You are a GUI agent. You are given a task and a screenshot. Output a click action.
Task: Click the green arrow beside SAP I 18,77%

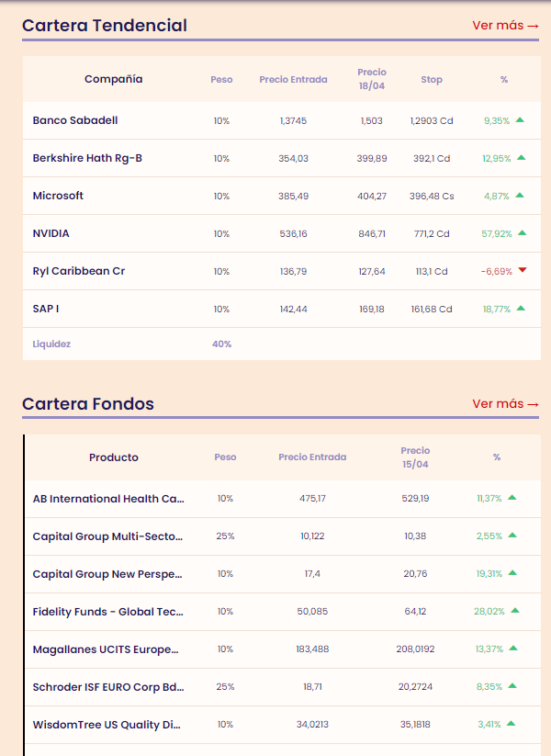521,309
